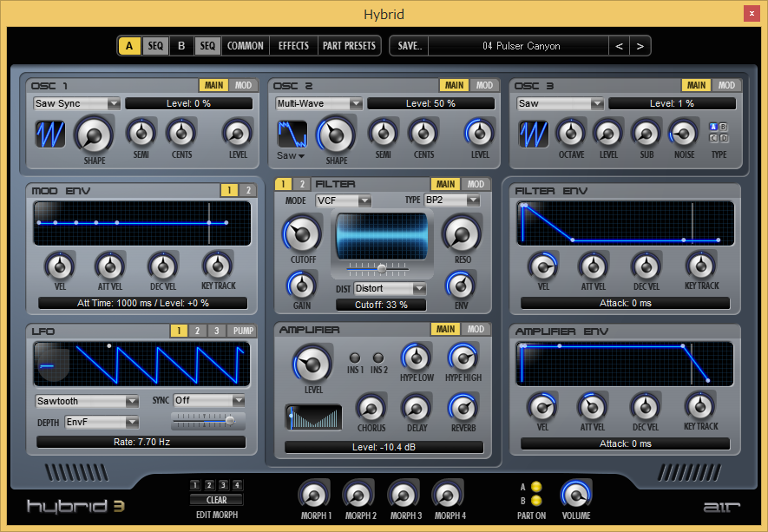
Task: Open the LFO SYNC Off dropdown
Action: point(209,400)
